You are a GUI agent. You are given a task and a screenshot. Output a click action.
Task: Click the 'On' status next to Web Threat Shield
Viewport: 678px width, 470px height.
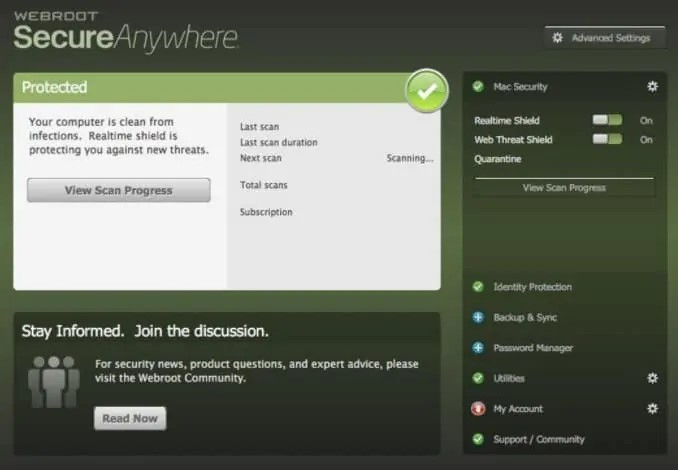[646, 140]
